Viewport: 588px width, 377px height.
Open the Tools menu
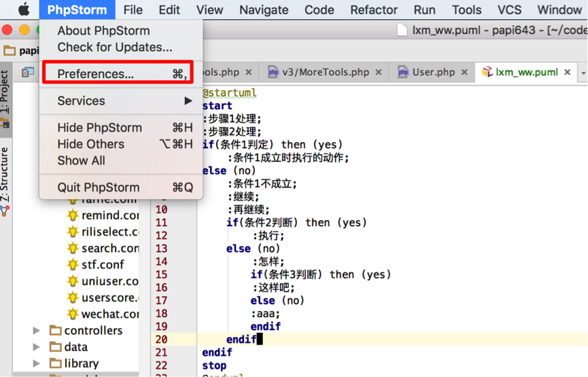pos(466,10)
